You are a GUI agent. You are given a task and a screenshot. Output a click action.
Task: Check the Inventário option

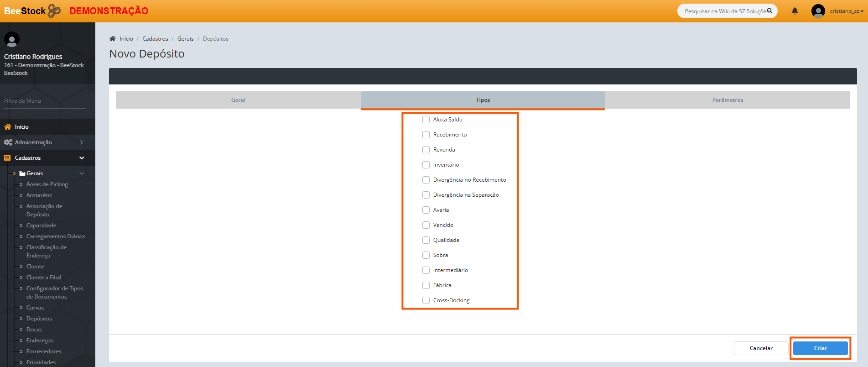click(426, 165)
